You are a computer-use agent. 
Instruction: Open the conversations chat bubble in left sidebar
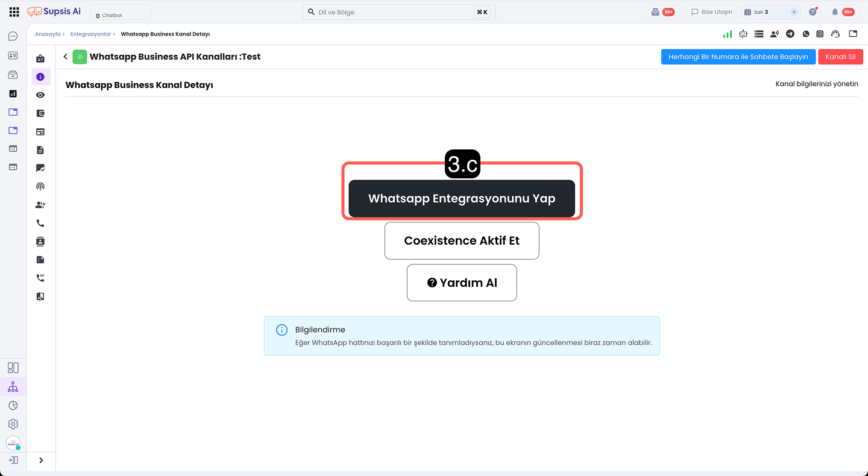(x=13, y=37)
